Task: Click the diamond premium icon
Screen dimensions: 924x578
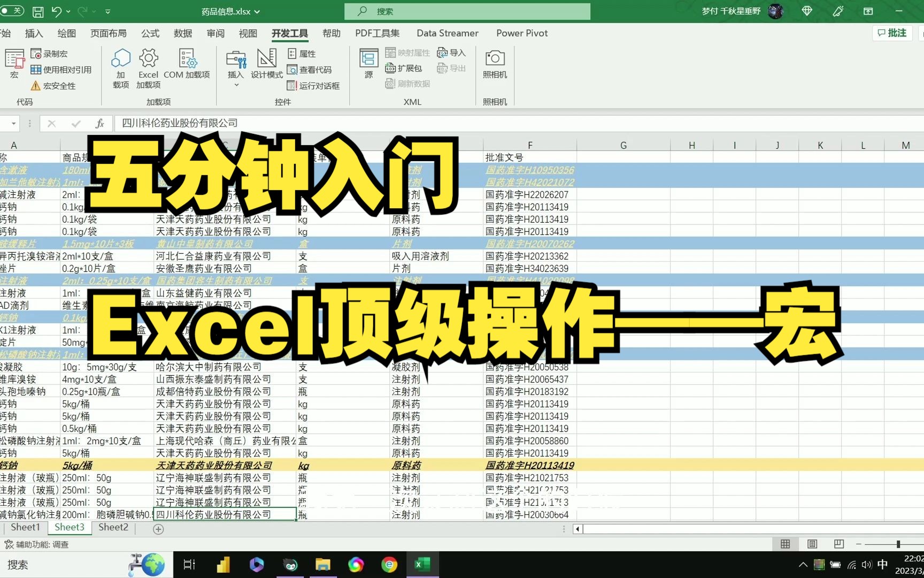Action: point(807,11)
